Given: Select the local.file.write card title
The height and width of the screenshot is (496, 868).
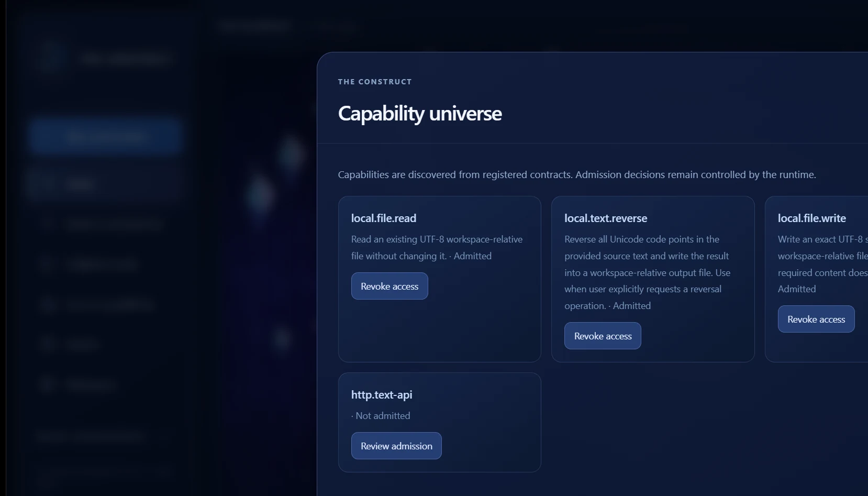Looking at the screenshot, I should pos(812,218).
